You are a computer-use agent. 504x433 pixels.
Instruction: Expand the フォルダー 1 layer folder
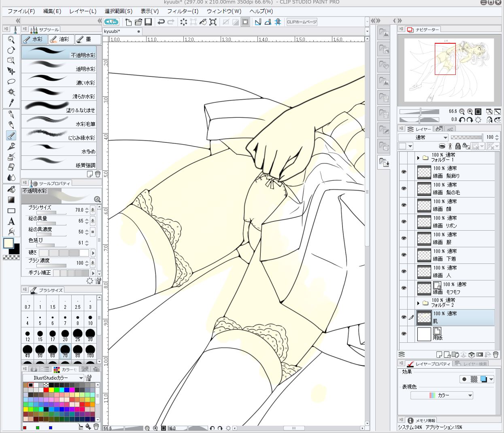419,158
